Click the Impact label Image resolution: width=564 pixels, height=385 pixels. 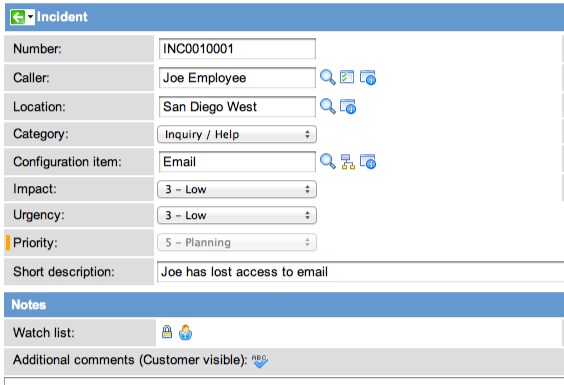[x=35, y=189]
